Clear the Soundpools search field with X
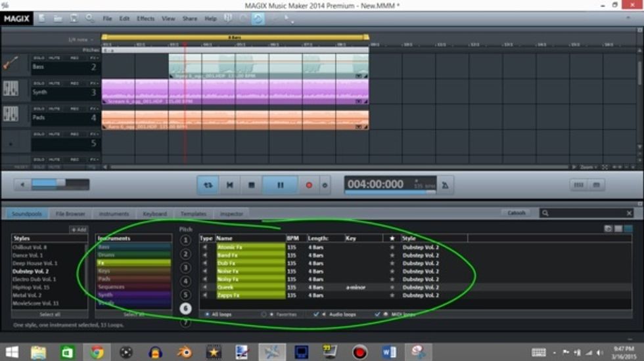The height and width of the screenshot is (361, 644). [629, 213]
